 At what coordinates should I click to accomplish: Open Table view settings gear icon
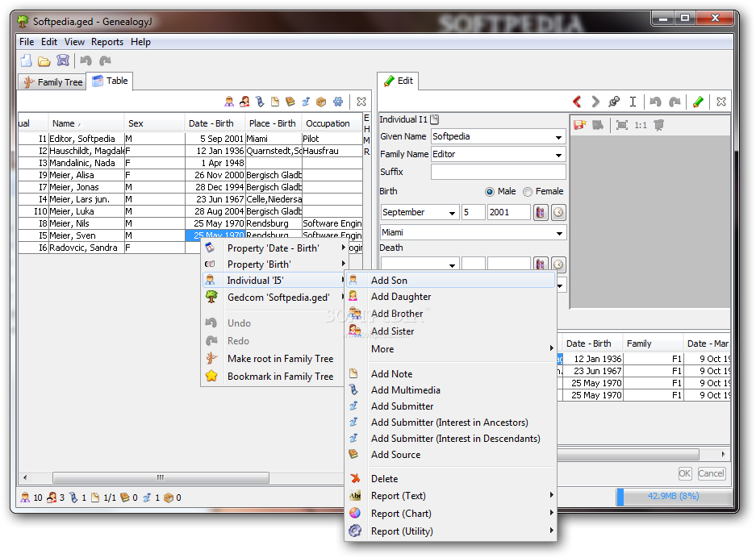click(x=338, y=102)
